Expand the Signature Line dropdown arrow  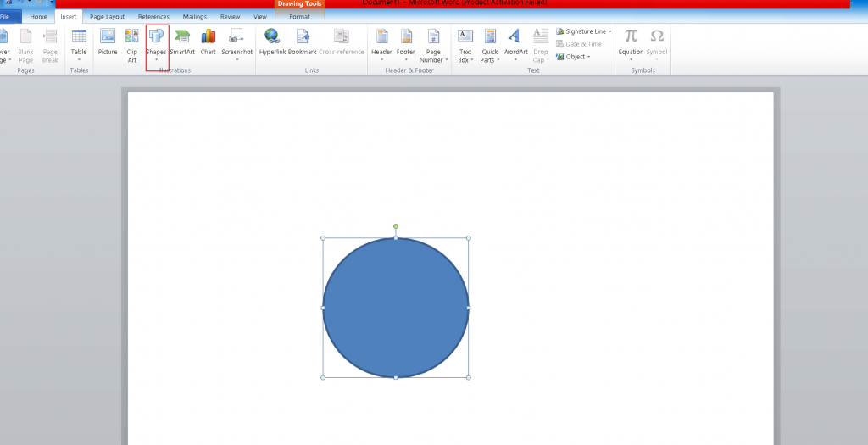point(610,31)
